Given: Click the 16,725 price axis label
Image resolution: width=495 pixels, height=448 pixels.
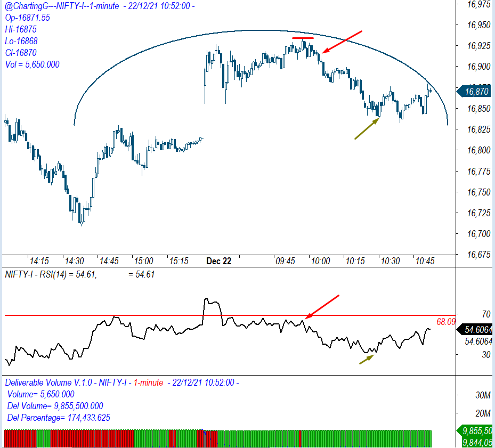Looking at the screenshot, I should (x=478, y=213).
